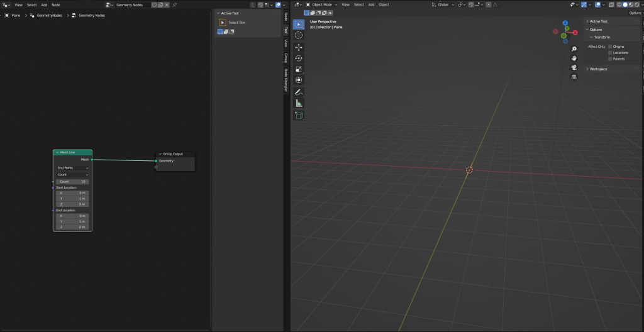Activate the Measure tool
The width and height of the screenshot is (644, 332).
pyautogui.click(x=299, y=103)
